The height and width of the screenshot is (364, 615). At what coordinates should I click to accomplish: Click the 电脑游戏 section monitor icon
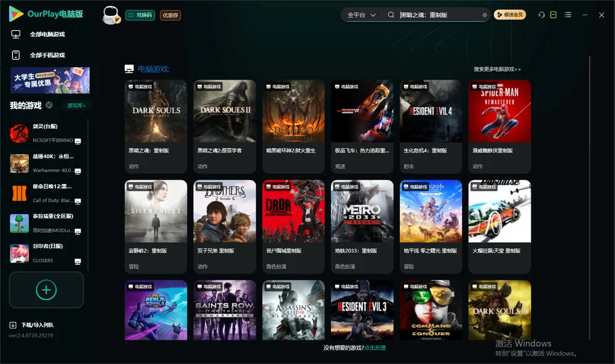coord(129,69)
